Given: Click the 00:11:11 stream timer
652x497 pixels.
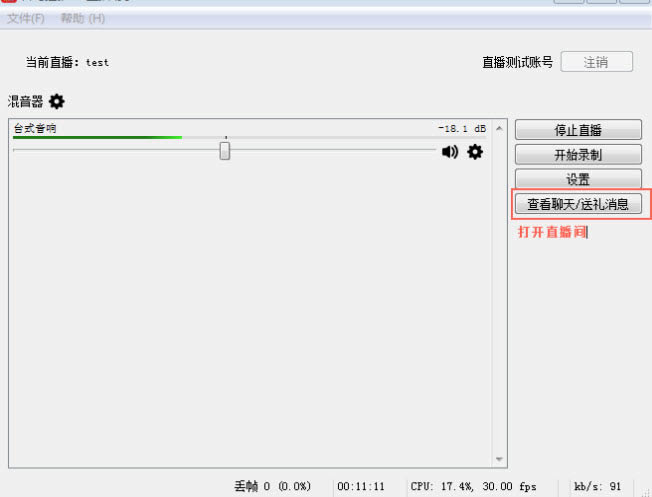Looking at the screenshot, I should click(361, 486).
